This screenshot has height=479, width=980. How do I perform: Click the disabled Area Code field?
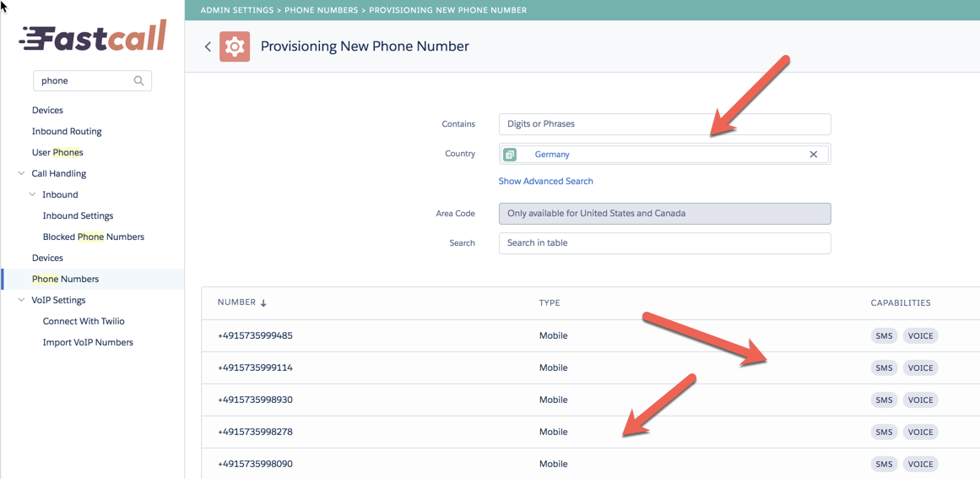tap(665, 213)
